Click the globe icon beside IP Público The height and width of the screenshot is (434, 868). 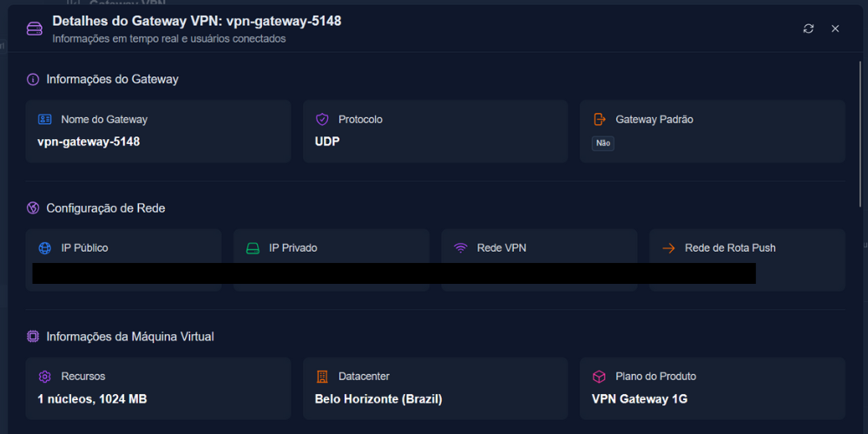coord(45,248)
